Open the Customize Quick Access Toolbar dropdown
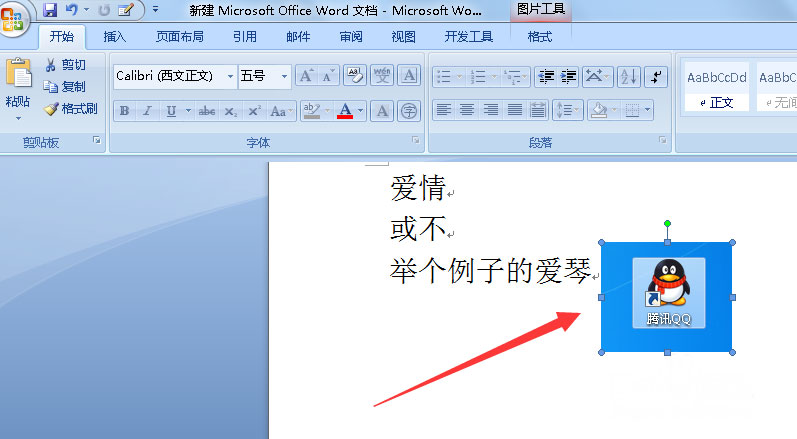The image size is (797, 439). point(156,10)
